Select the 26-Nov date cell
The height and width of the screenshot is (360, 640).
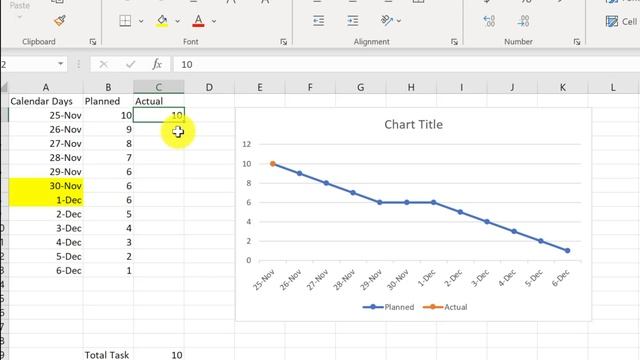(x=46, y=129)
